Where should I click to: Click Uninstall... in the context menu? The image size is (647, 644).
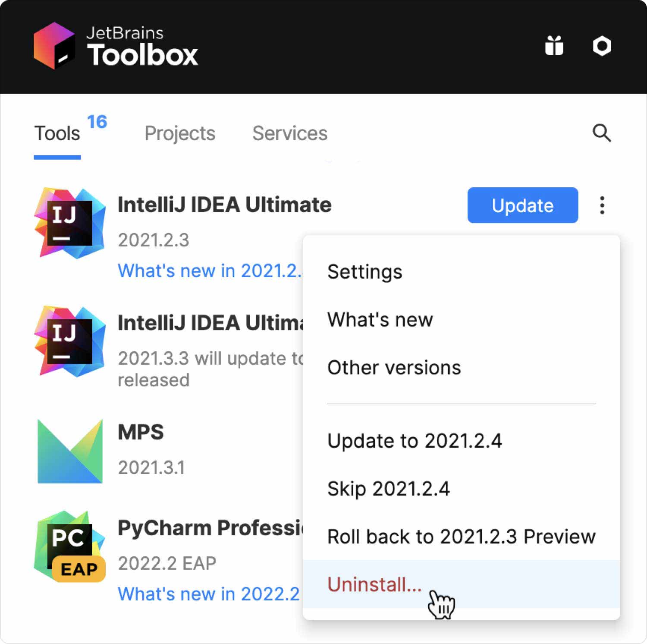tap(374, 584)
